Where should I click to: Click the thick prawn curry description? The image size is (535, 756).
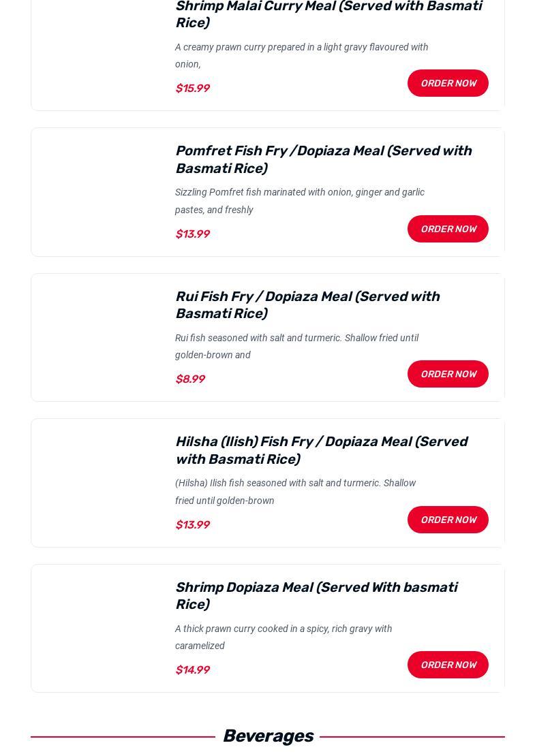point(284,637)
